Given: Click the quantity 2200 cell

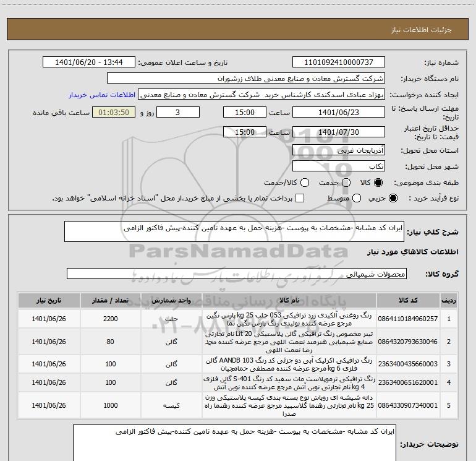Looking at the screenshot, I should coord(111,319).
